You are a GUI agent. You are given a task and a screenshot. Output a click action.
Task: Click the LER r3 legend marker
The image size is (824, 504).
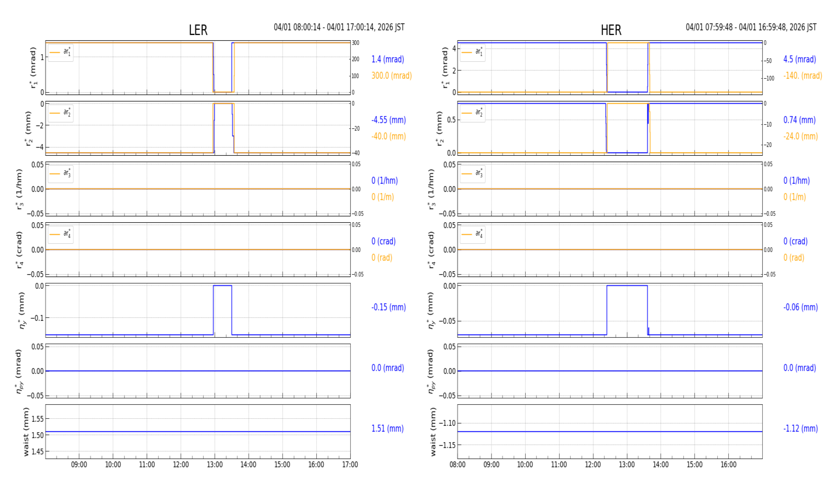pos(55,174)
